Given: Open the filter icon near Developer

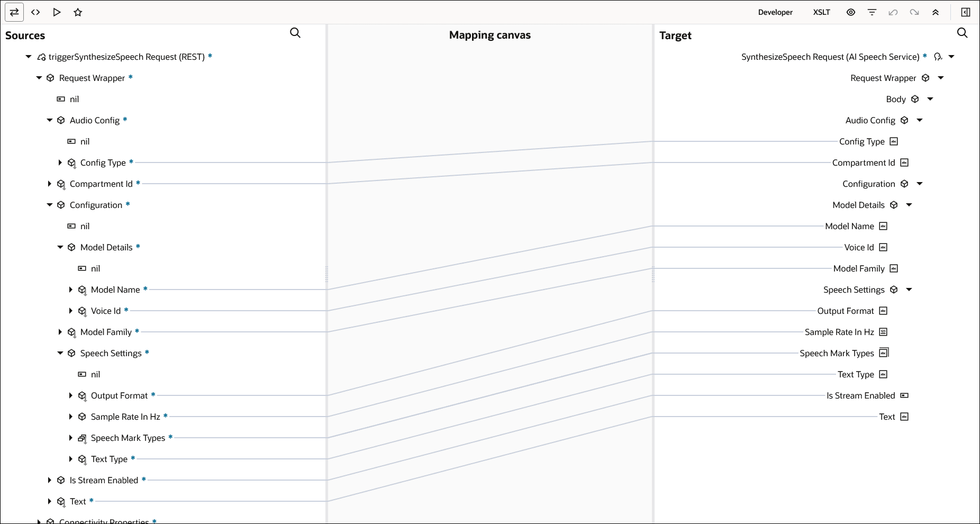Looking at the screenshot, I should pyautogui.click(x=872, y=12).
